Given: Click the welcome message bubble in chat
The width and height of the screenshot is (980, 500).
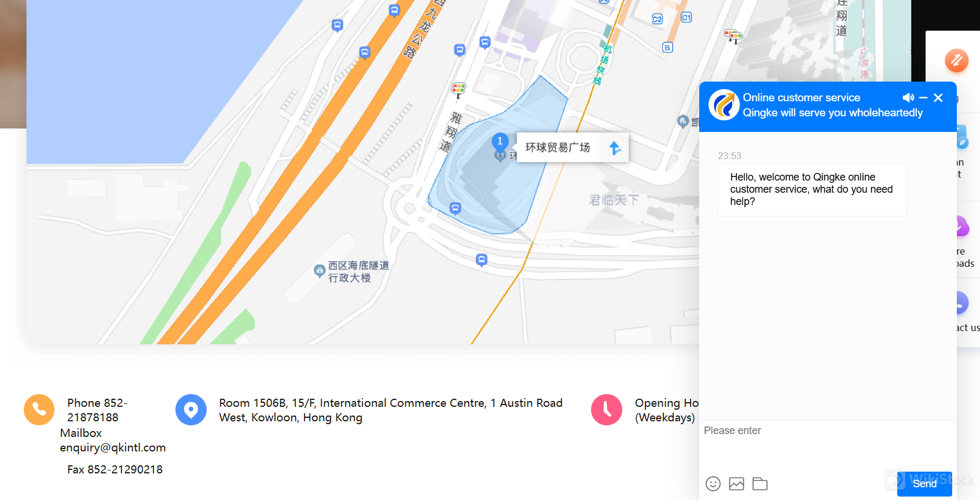Looking at the screenshot, I should [812, 189].
